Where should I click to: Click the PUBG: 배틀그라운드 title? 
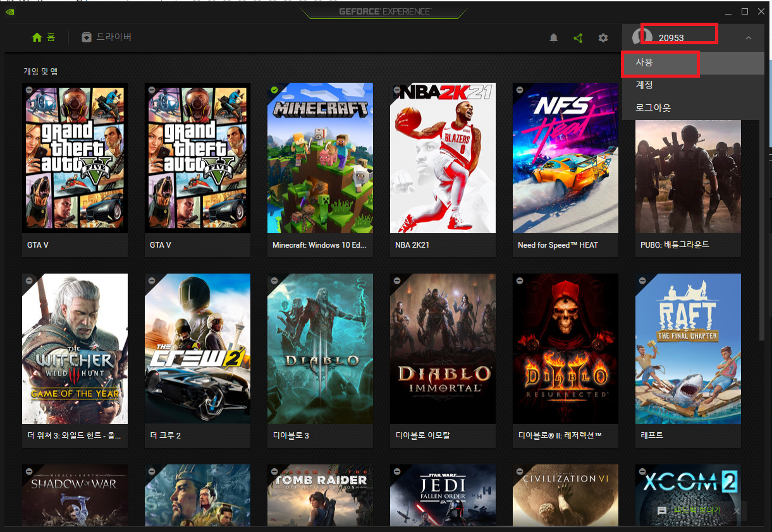click(x=675, y=245)
